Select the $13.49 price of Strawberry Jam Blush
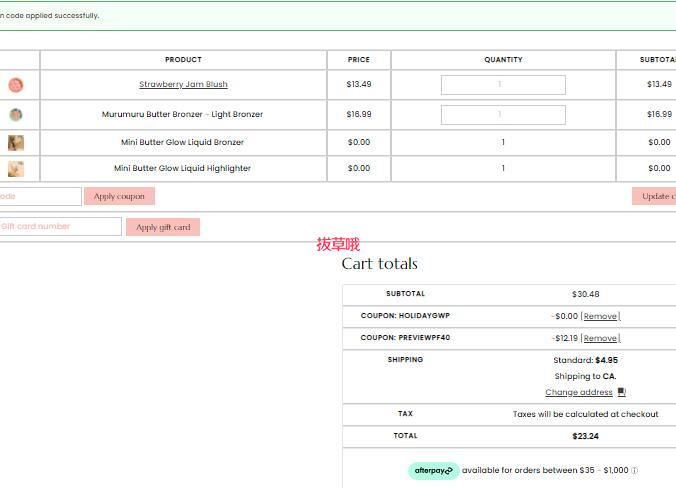 359,84
